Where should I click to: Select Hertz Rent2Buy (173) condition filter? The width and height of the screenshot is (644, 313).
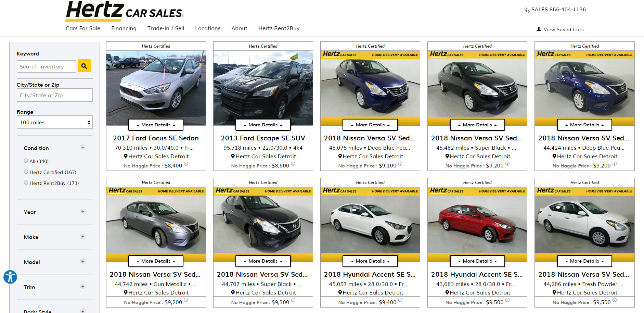tap(26, 183)
